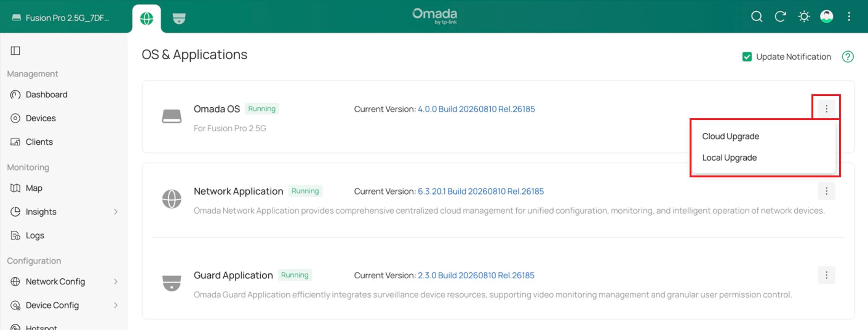
Task: Click the "For Fusion Pro 2.5G" subtitle
Action: (x=230, y=129)
